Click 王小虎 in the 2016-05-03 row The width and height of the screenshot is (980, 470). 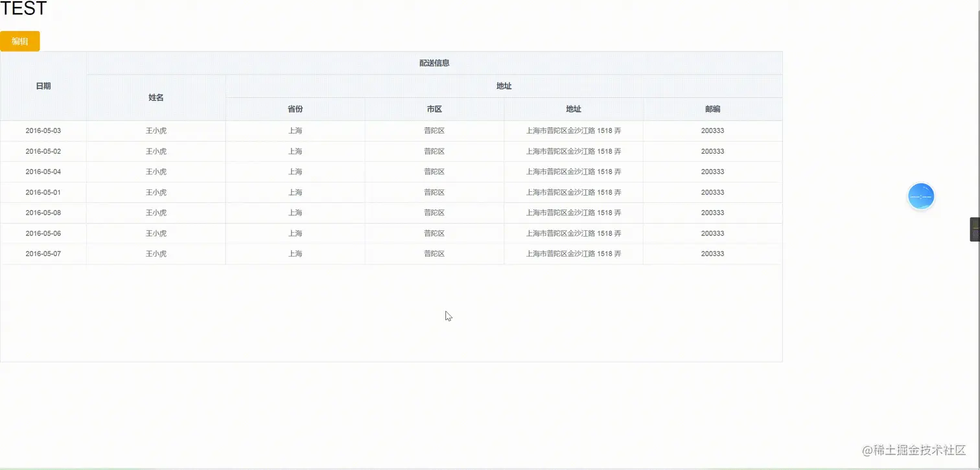[156, 130]
